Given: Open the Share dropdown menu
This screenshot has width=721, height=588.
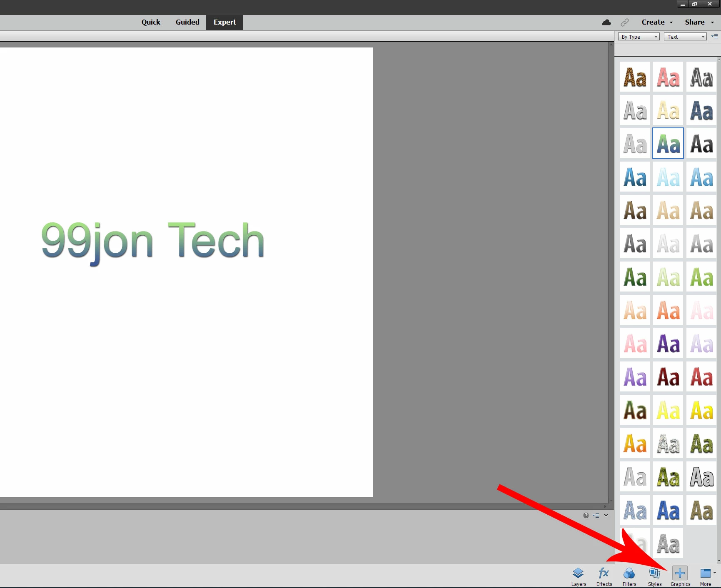Looking at the screenshot, I should (699, 22).
